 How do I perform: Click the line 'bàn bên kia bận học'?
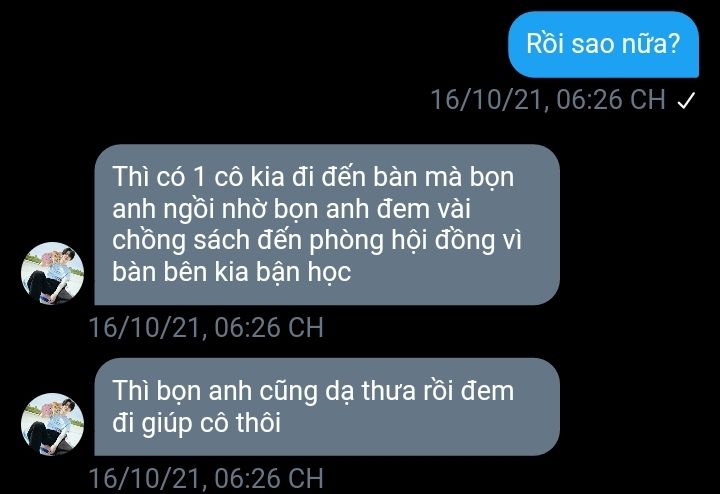[x=231, y=272]
